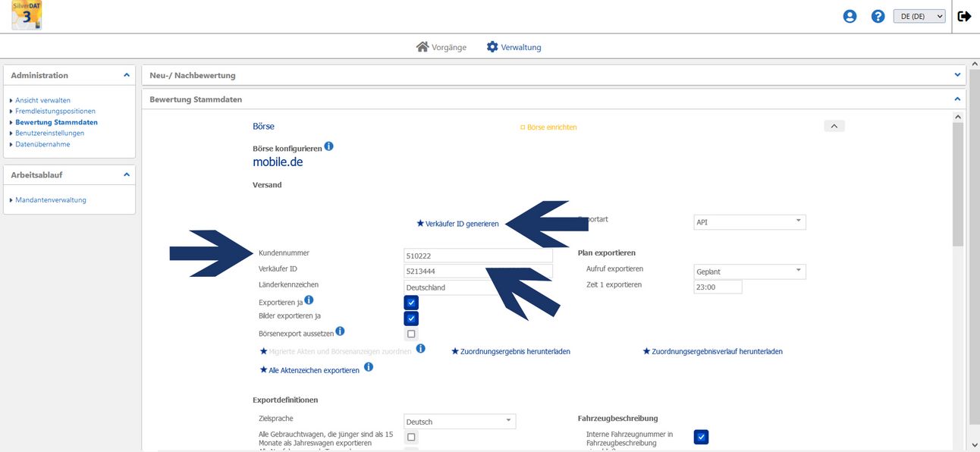
Task: Open the Verwaltung tab
Action: (x=514, y=47)
